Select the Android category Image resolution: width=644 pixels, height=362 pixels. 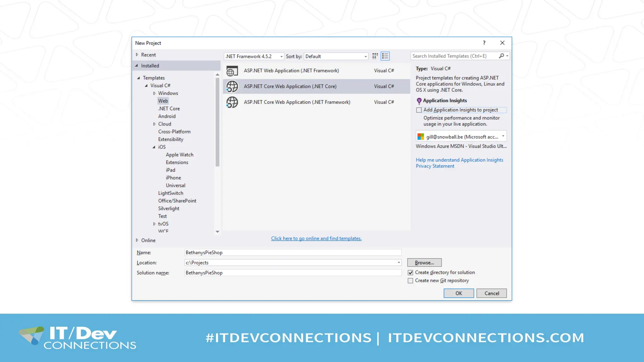click(x=167, y=116)
